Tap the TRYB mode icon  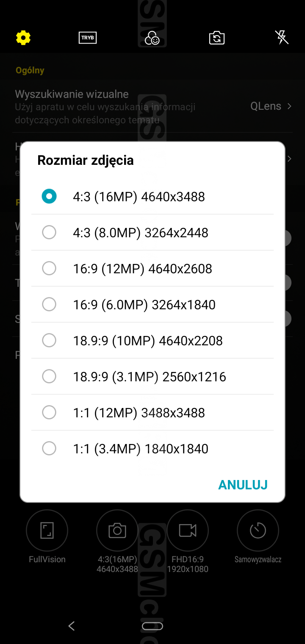click(88, 38)
